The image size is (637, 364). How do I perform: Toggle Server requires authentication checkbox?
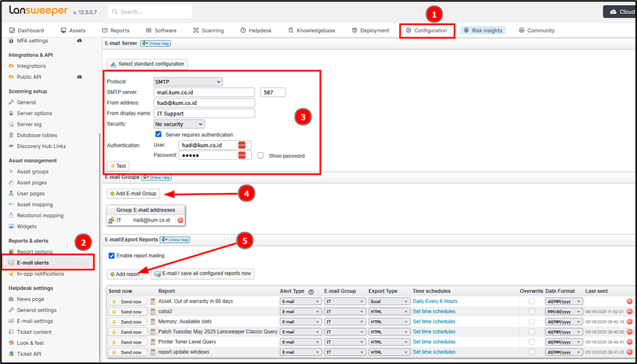pos(159,134)
